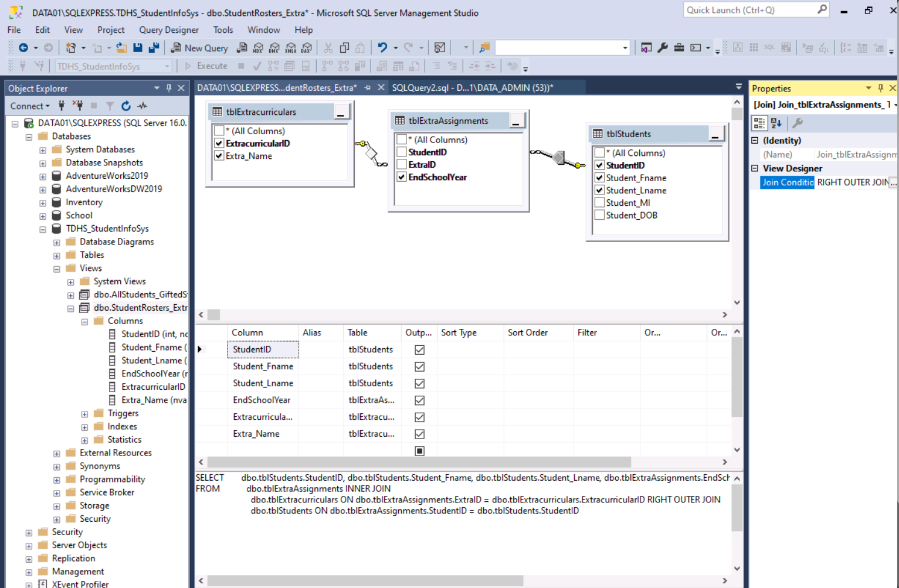
Task: Open the Connect dropdown in Object Explorer
Action: [30, 106]
